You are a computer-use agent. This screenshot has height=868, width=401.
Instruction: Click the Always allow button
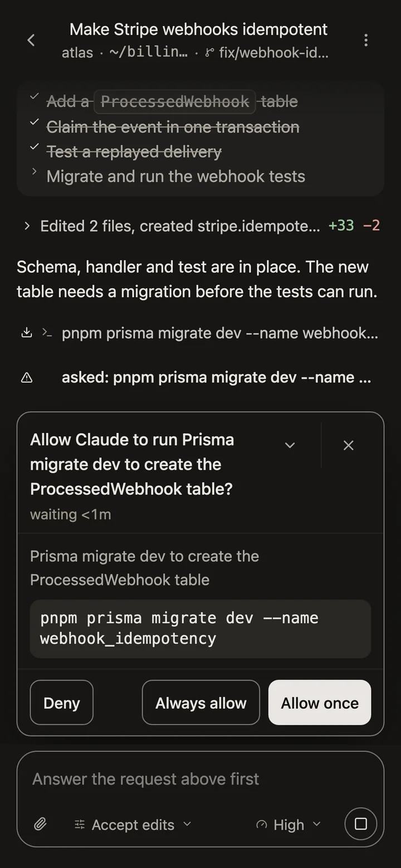coord(201,703)
